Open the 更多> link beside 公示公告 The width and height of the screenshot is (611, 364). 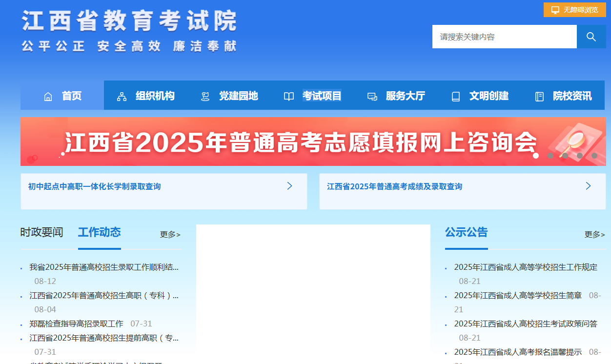pyautogui.click(x=594, y=235)
